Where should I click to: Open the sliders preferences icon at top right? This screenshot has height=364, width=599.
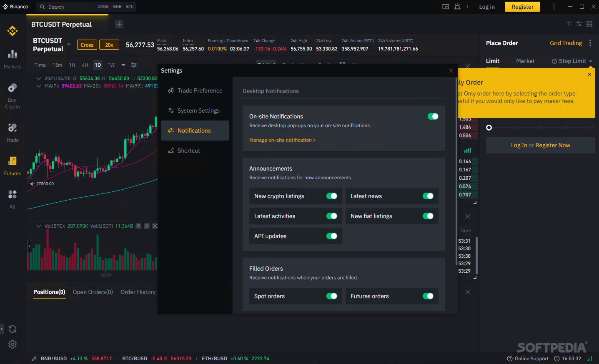point(579,24)
